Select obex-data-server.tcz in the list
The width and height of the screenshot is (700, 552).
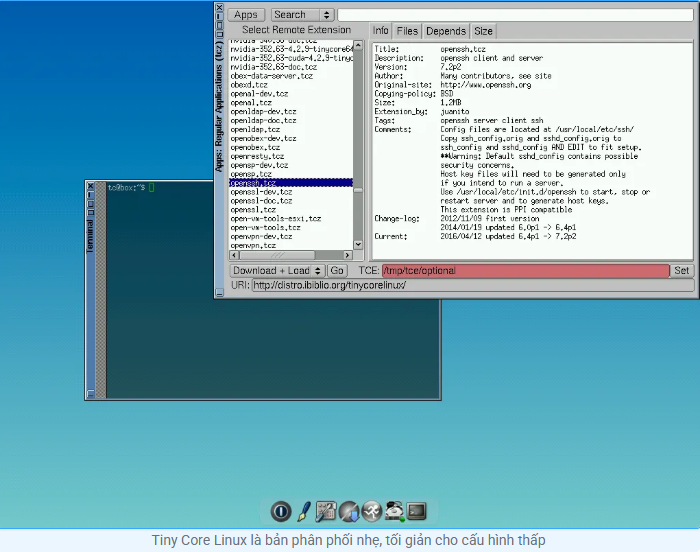point(291,76)
